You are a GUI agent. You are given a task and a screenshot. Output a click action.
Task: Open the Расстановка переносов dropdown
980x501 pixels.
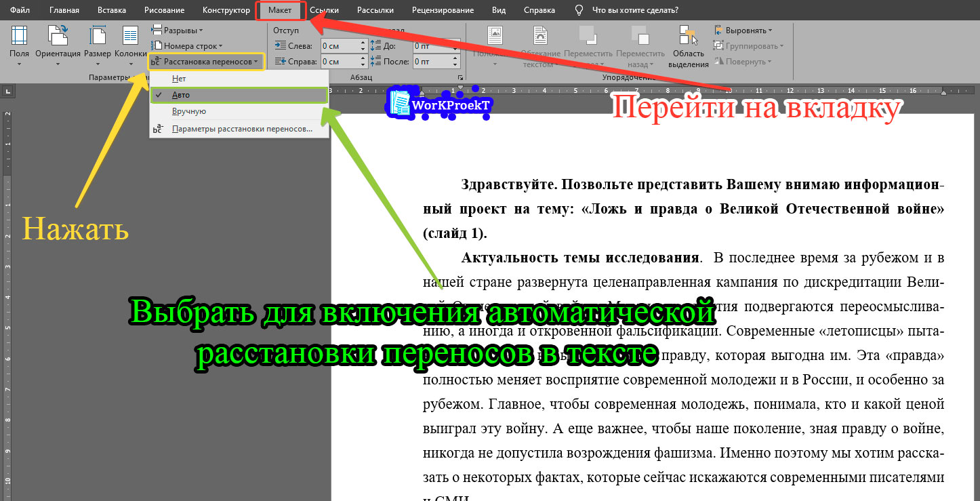point(205,61)
